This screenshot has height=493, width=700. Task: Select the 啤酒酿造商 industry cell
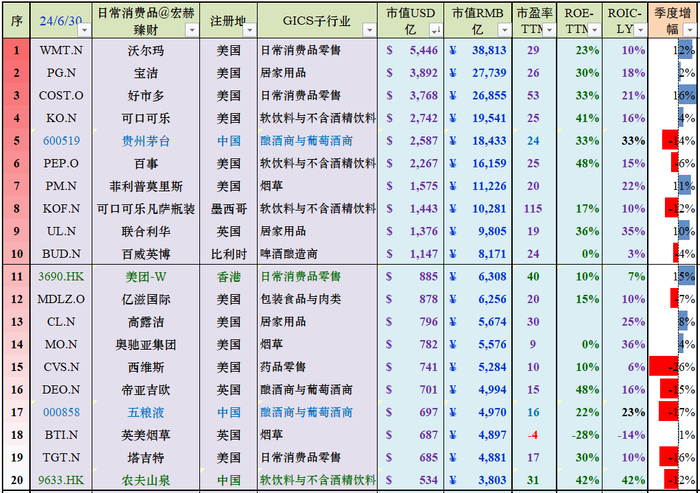317,254
